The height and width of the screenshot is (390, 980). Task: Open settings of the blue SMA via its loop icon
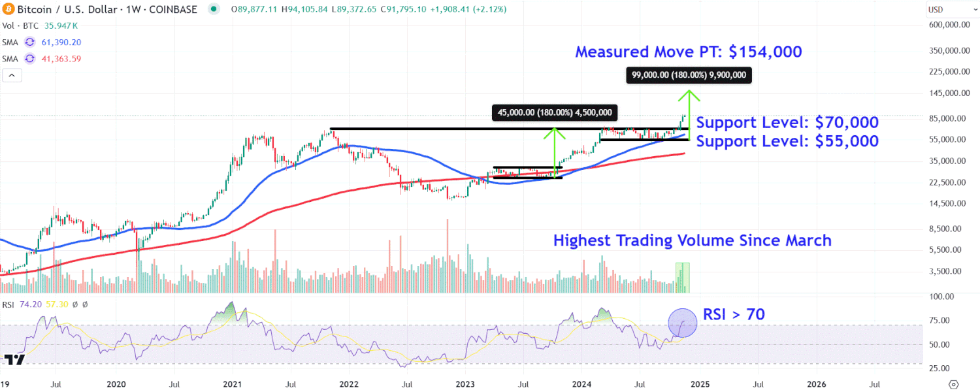tap(28, 41)
